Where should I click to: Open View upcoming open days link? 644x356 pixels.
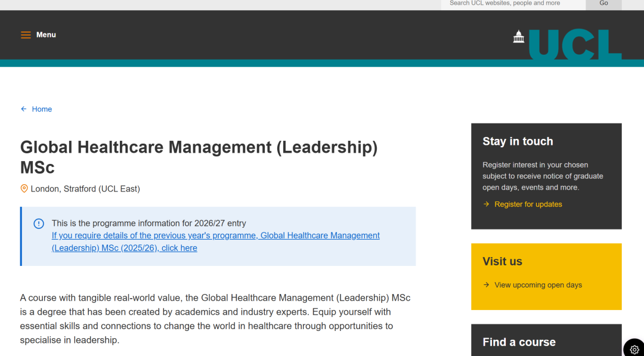pyautogui.click(x=538, y=285)
